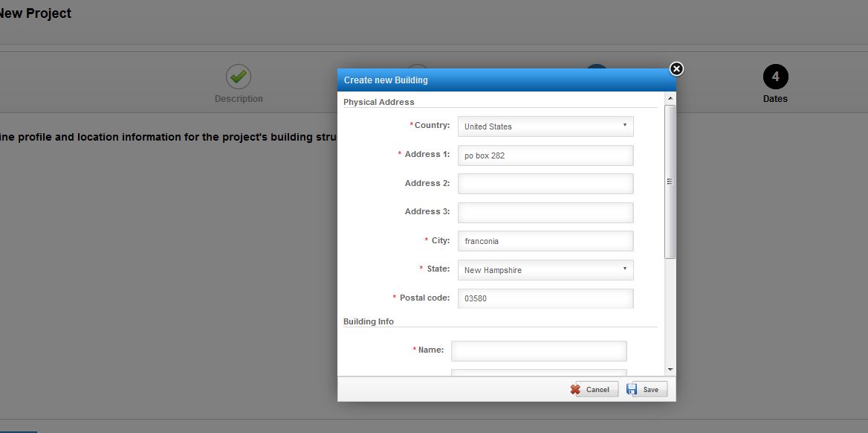Go to step 4 Dates

pos(776,77)
